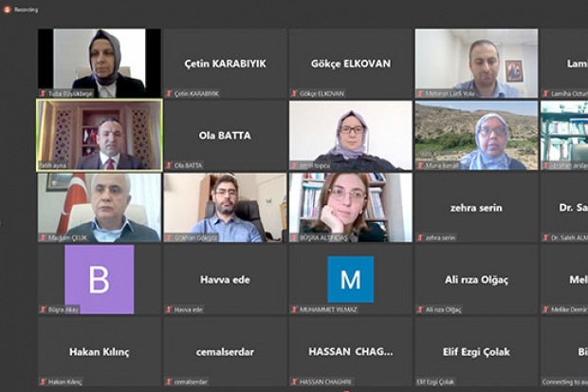Click the red Recording indicator icon

tap(7, 9)
